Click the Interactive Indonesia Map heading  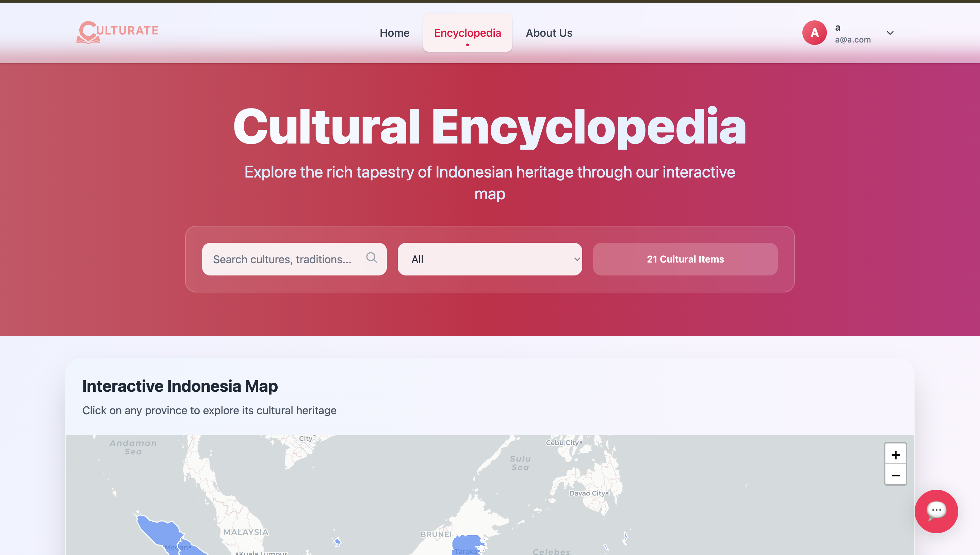point(180,386)
